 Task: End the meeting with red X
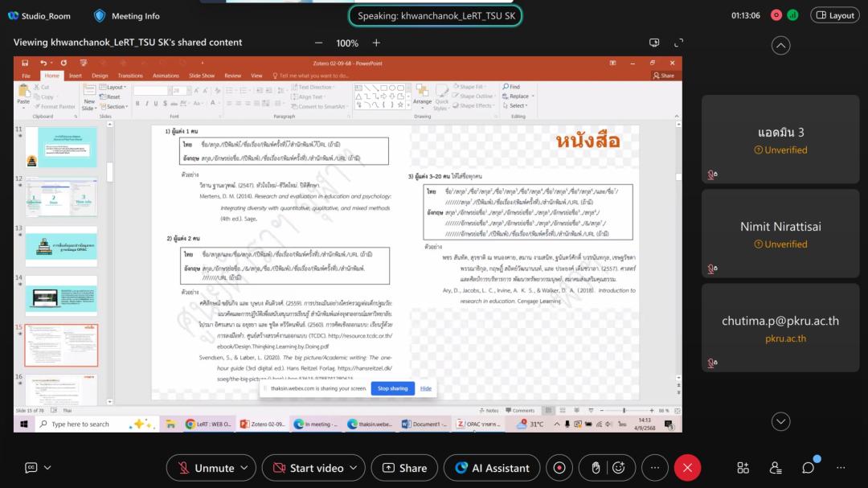[x=687, y=468]
